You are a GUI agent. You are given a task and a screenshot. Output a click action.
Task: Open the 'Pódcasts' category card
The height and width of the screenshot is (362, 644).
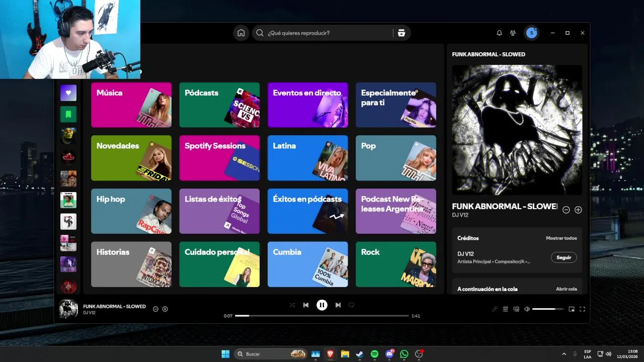[219, 105]
